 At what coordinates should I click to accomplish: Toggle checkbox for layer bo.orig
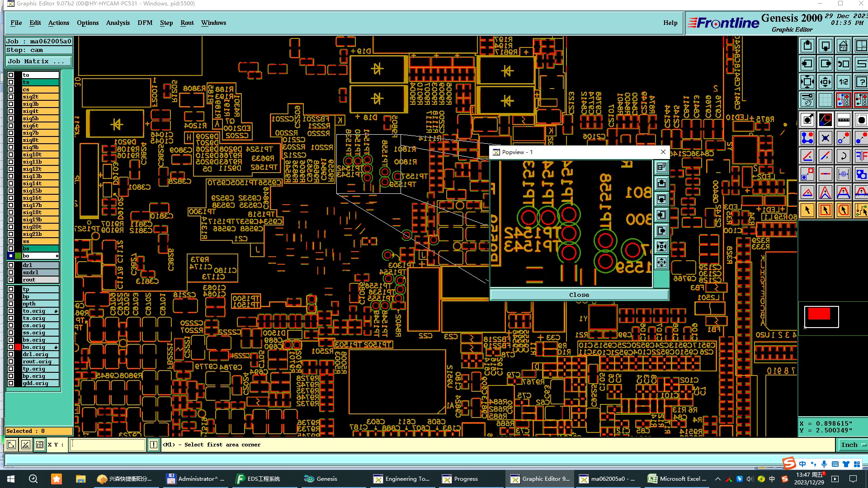[x=11, y=347]
